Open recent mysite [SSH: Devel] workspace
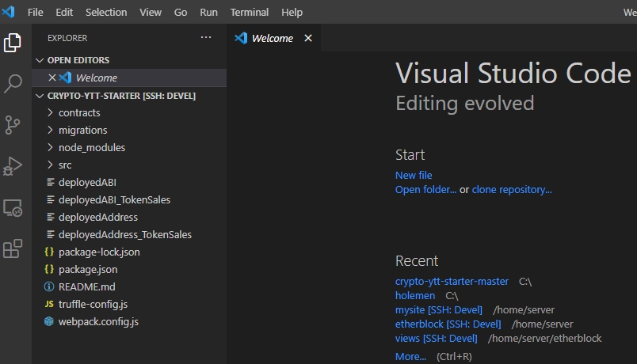This screenshot has height=364, width=637. pos(439,309)
